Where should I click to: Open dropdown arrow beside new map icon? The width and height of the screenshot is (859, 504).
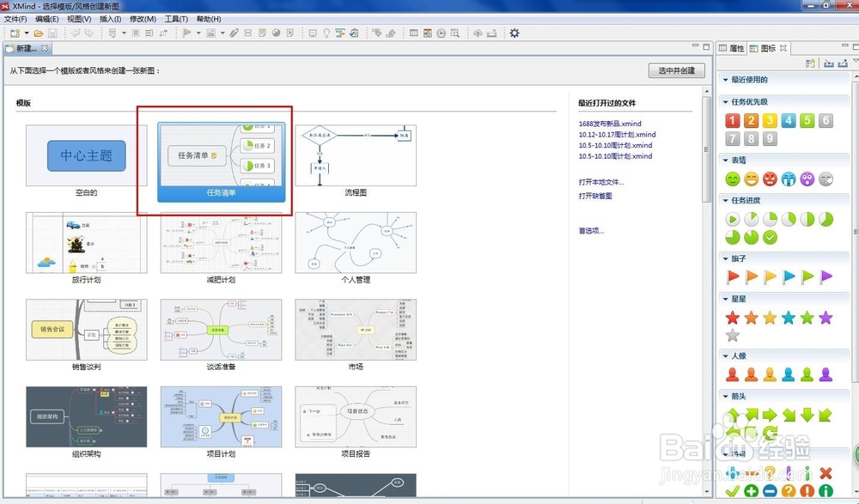[27, 33]
